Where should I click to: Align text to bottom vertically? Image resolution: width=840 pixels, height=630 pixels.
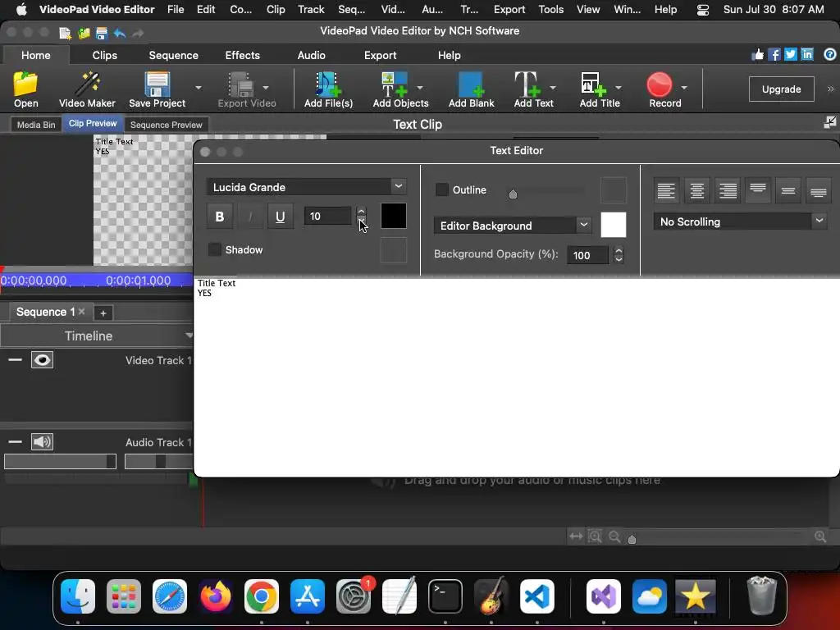[x=818, y=190]
